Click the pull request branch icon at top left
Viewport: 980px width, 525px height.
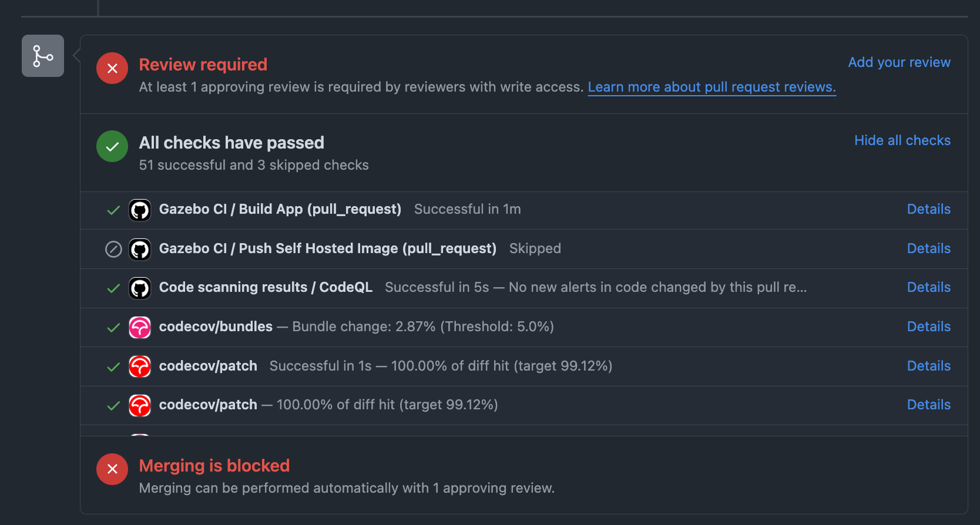tap(42, 55)
